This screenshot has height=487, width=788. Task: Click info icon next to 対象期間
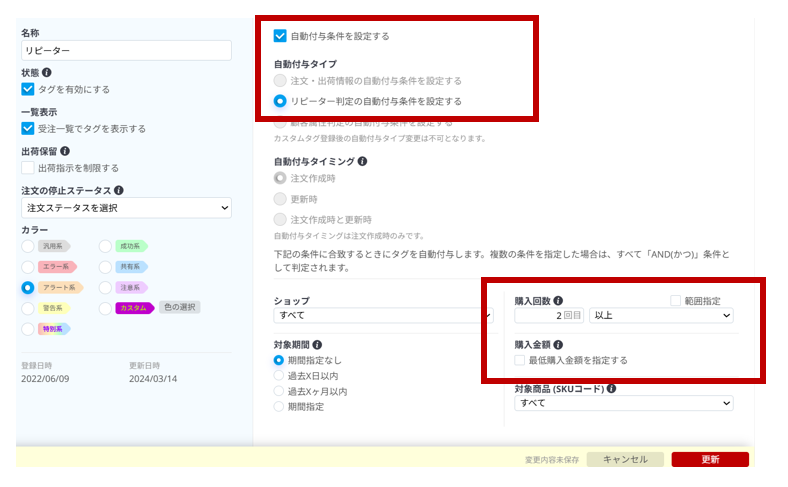(317, 344)
